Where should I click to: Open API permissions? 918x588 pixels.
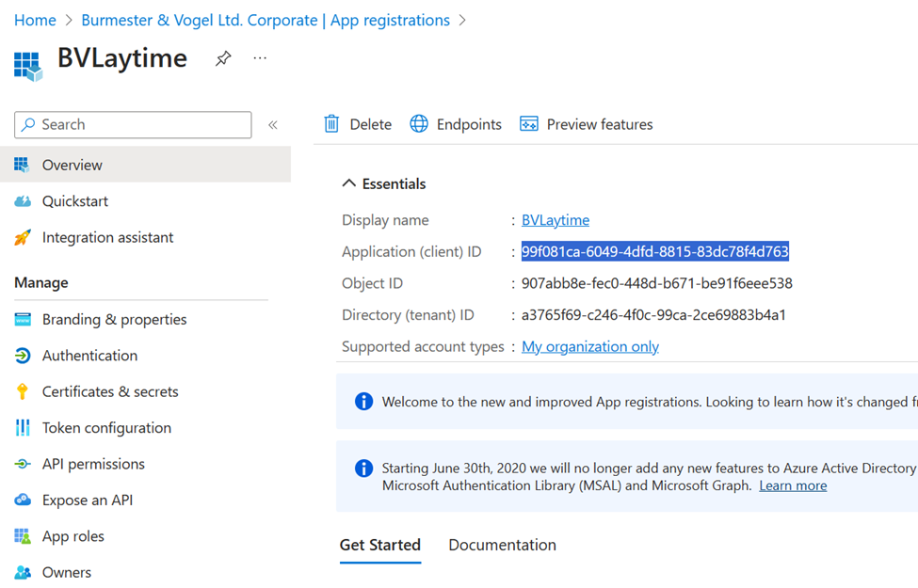[93, 464]
